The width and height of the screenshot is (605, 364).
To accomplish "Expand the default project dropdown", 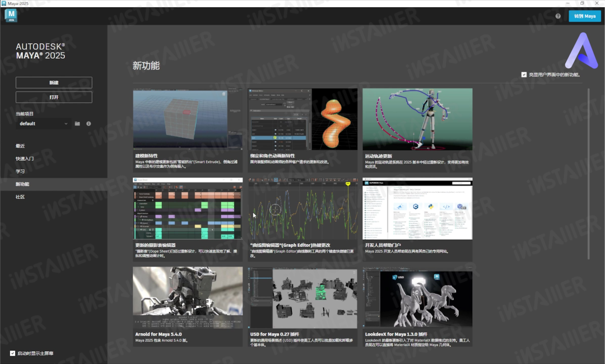I will 44,124.
